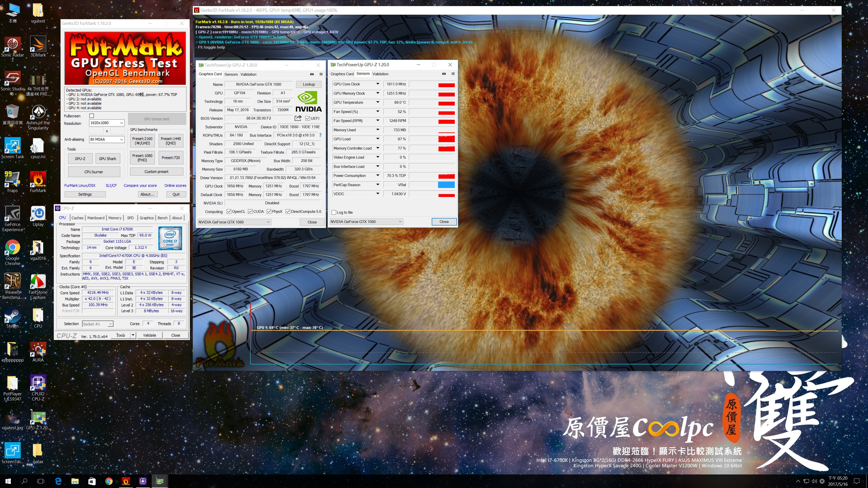Open the hamburger menu in GPU-Z Sensors window
This screenshot has width=868, height=488.
pyautogui.click(x=453, y=74)
